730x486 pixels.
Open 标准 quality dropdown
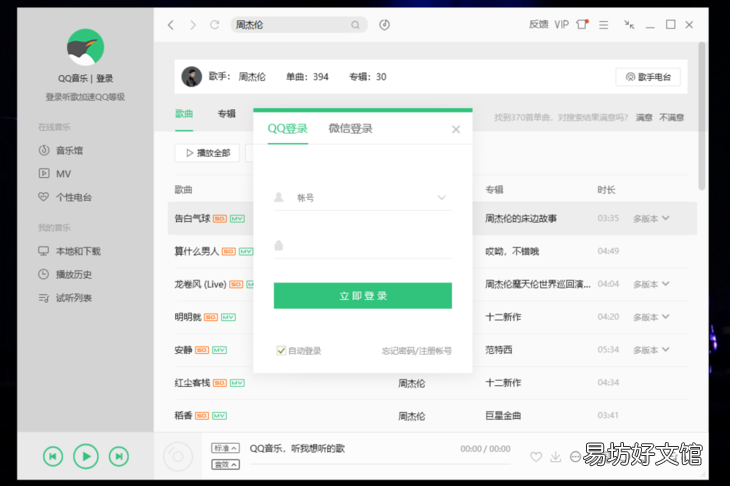[225, 448]
